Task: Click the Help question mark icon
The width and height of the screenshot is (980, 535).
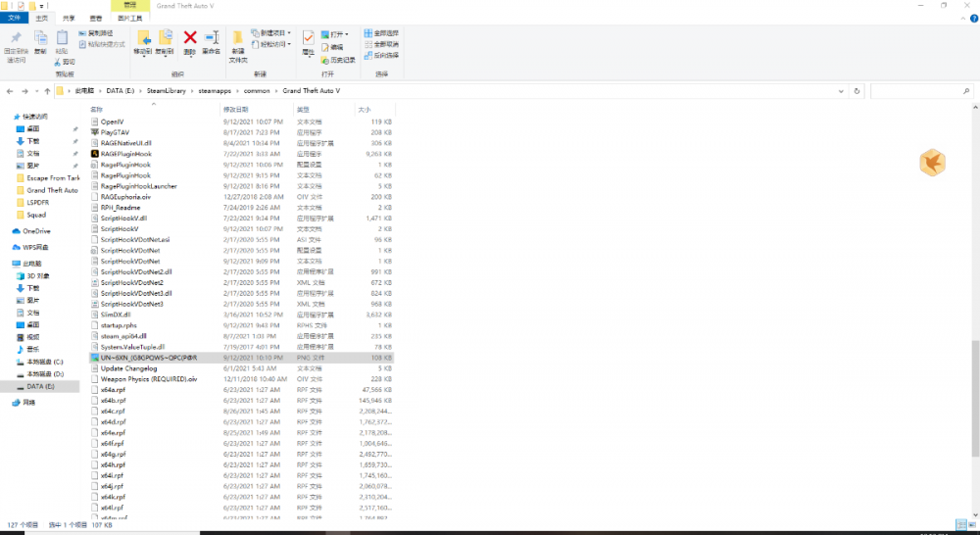Action: 974,18
